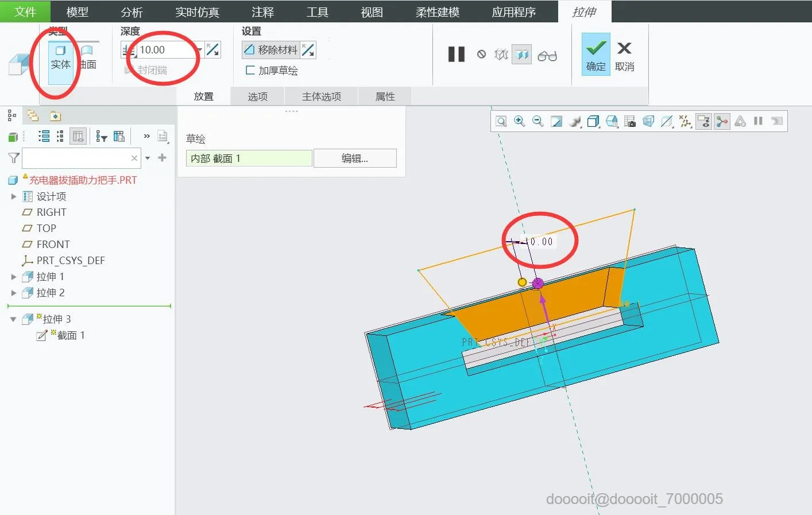The width and height of the screenshot is (812, 515).
Task: Open the model tree tab icon
Action: [11, 116]
